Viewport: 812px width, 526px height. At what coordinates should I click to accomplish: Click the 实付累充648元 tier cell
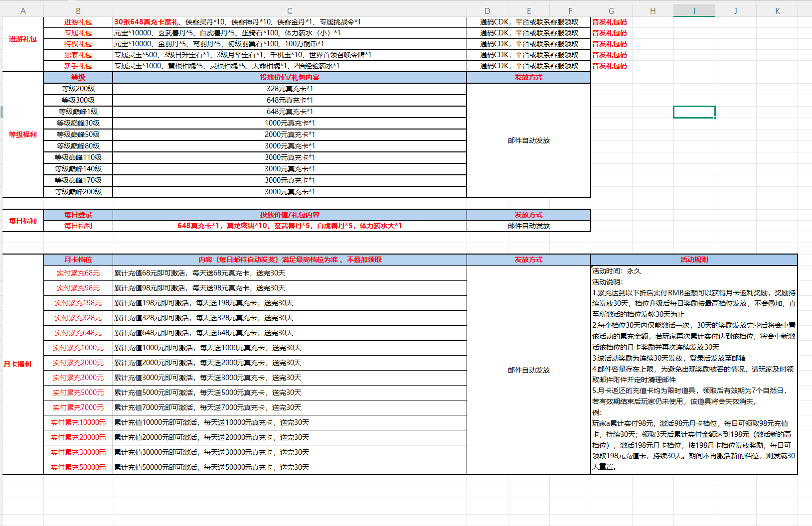(78, 333)
